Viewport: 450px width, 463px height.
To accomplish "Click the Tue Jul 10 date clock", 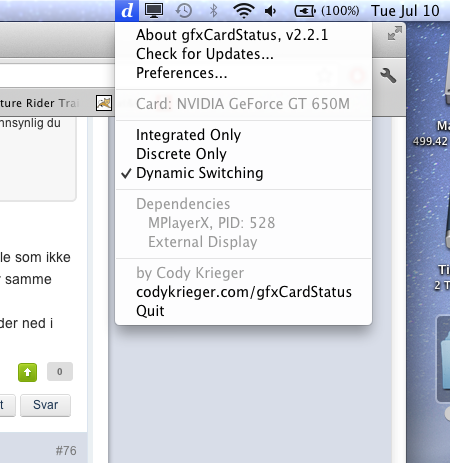I will point(405,11).
